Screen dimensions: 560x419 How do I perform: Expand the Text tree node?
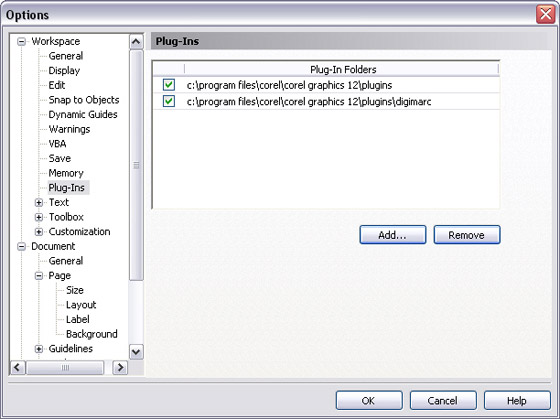(x=39, y=203)
